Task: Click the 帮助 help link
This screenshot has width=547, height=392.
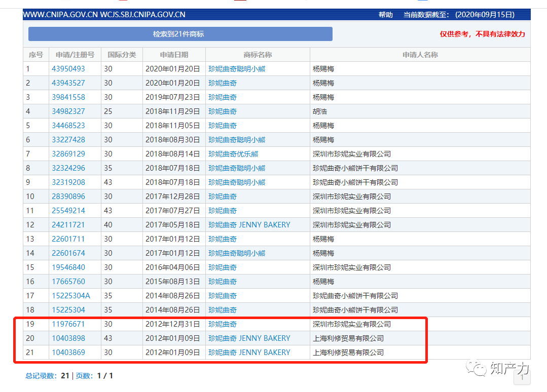Action: (385, 15)
